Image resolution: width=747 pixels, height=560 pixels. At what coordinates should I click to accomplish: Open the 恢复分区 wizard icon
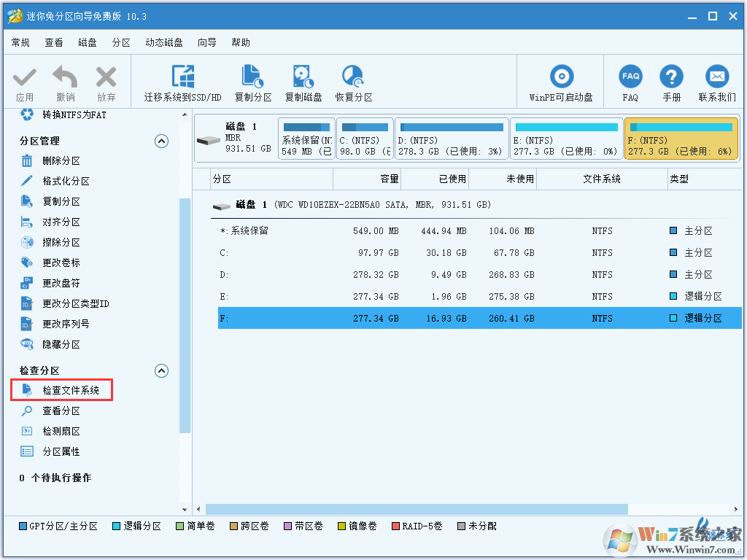coord(353,77)
